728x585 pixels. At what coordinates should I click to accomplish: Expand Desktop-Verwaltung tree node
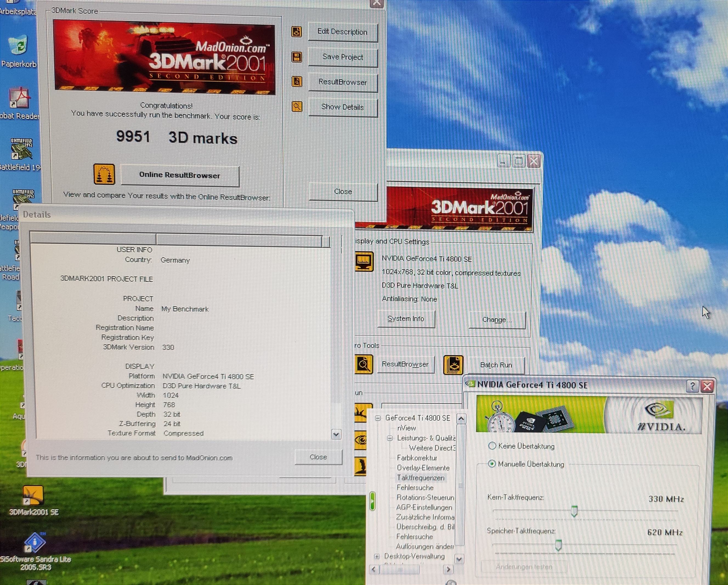tap(377, 556)
